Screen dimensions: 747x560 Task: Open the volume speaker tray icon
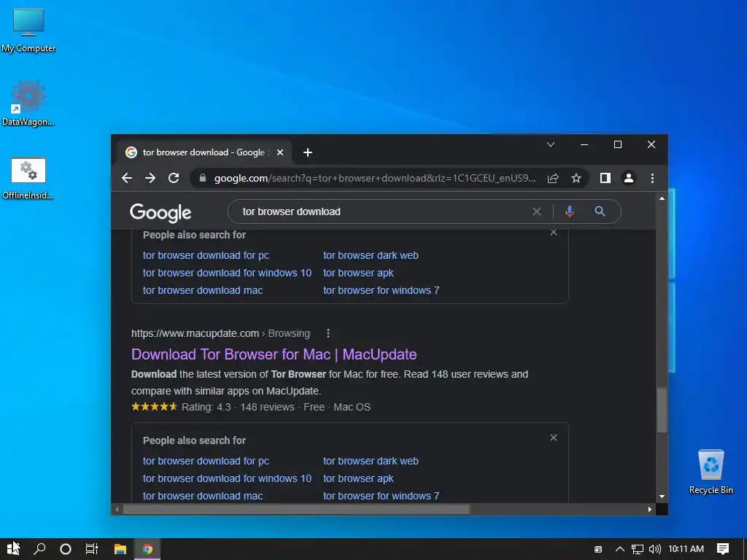pos(655,549)
